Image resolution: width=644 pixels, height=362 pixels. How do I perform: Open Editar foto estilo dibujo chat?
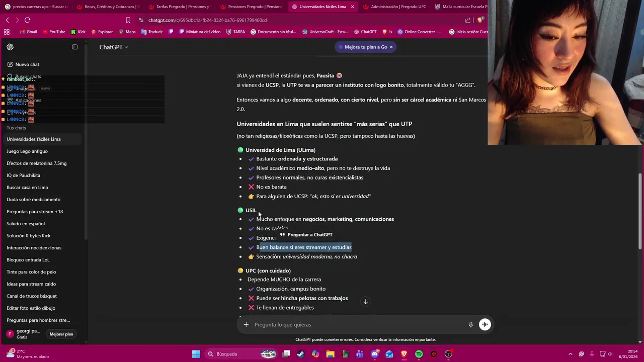pyautogui.click(x=31, y=308)
